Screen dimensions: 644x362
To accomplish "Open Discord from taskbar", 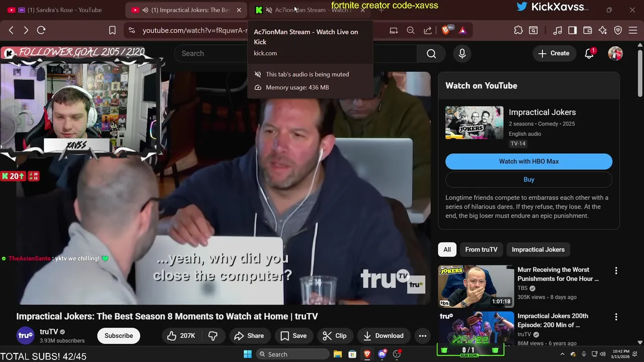I will tap(382, 354).
